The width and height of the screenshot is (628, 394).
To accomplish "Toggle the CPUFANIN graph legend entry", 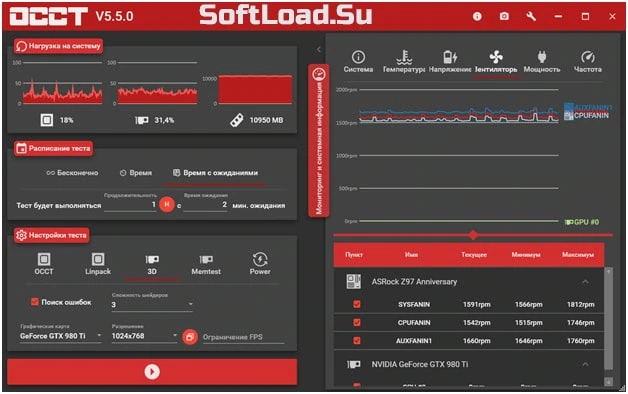I will coord(587,115).
